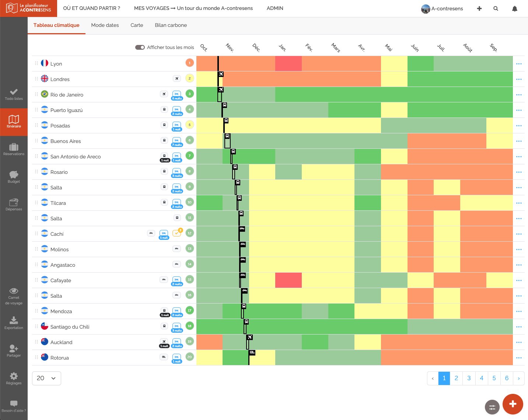The image size is (528, 420).
Task: Open Itinéraire in the sidebar
Action: [x=14, y=122]
